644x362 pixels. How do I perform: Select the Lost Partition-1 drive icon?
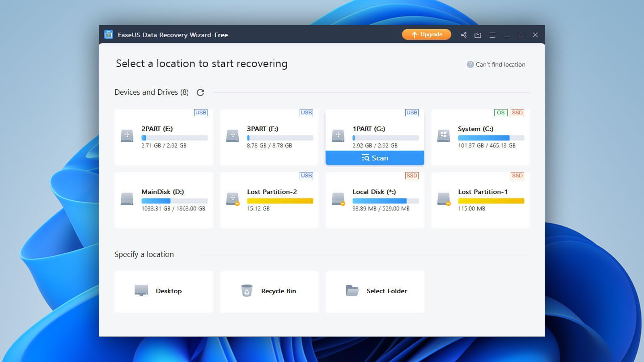[444, 199]
